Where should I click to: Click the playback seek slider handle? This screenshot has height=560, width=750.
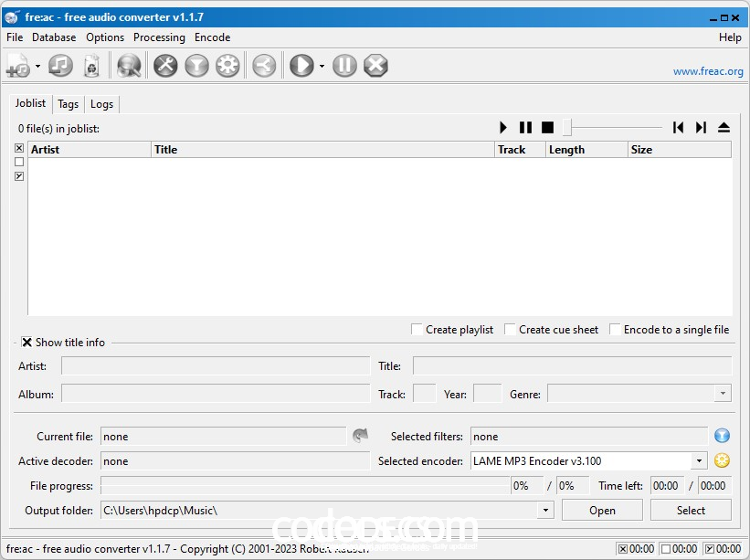click(567, 128)
